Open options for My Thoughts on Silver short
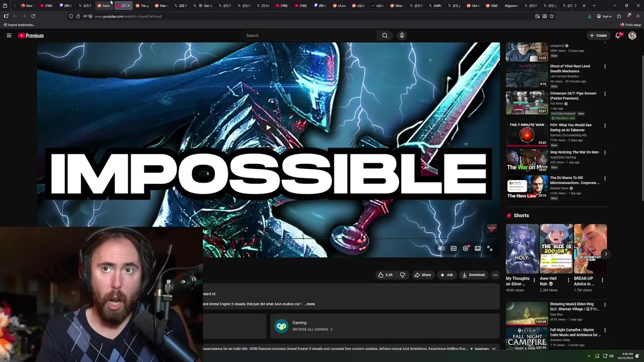This screenshot has height=362, width=644. pyautogui.click(x=534, y=280)
